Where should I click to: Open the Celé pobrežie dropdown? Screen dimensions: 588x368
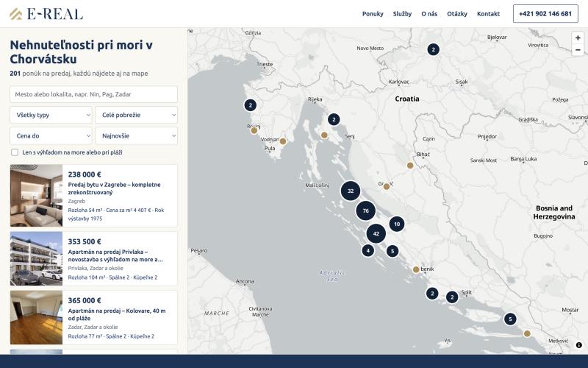(137, 115)
